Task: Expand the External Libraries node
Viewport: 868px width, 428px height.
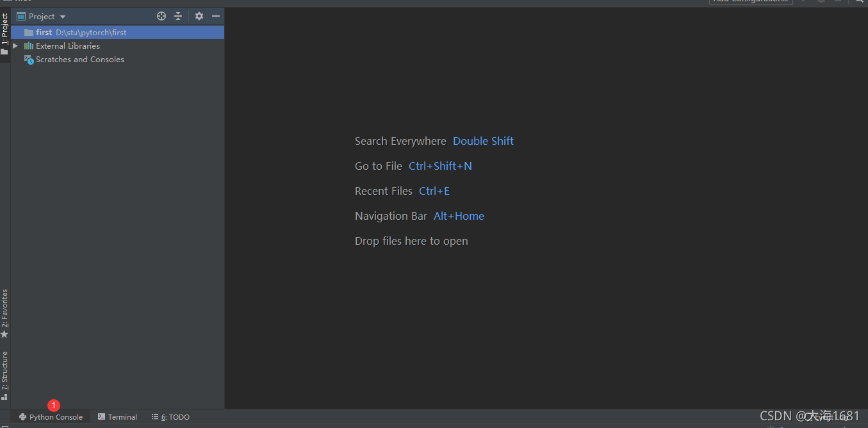Action: tap(15, 46)
